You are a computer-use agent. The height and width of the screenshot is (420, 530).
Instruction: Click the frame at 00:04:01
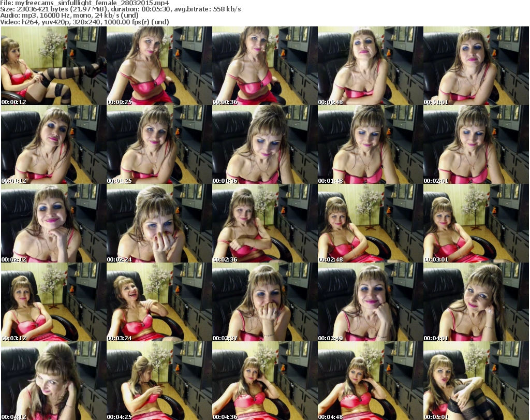(476, 302)
